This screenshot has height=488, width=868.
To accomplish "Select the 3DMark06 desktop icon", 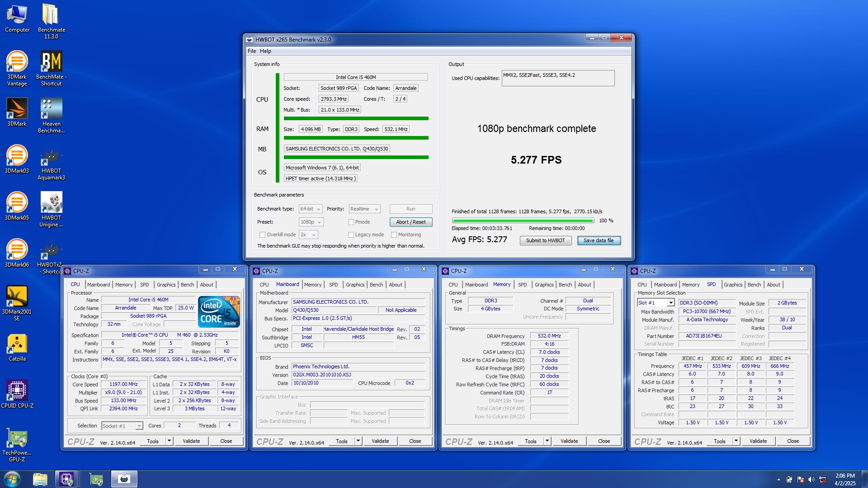I will (17, 253).
